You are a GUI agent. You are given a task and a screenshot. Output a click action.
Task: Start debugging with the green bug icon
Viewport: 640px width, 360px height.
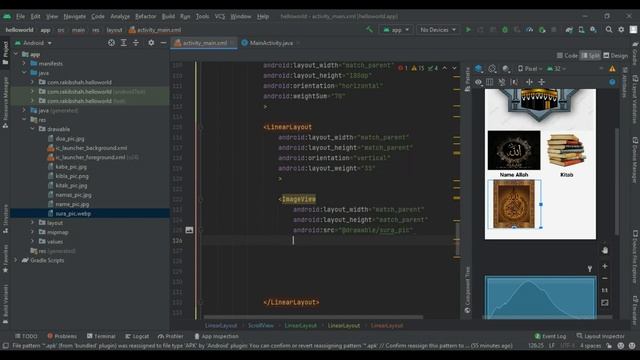tap(505, 30)
